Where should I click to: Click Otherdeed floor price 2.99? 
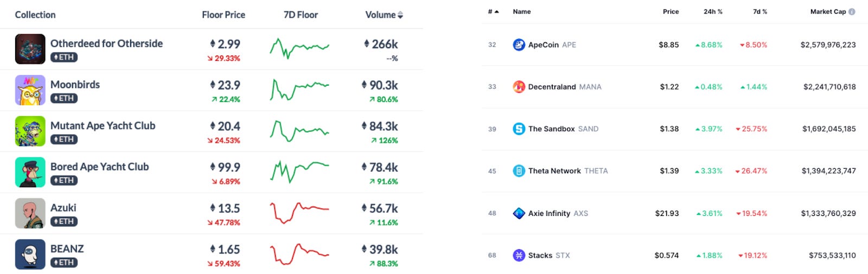(x=225, y=44)
